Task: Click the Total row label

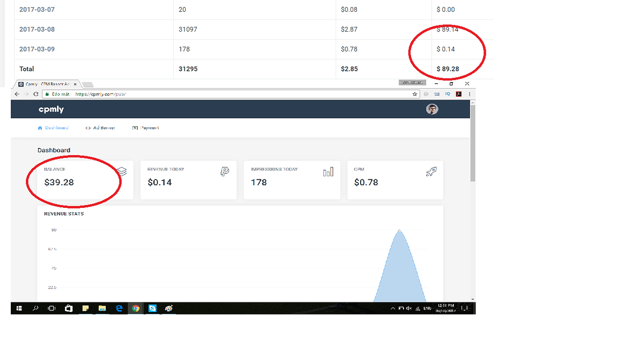Action: [x=27, y=69]
